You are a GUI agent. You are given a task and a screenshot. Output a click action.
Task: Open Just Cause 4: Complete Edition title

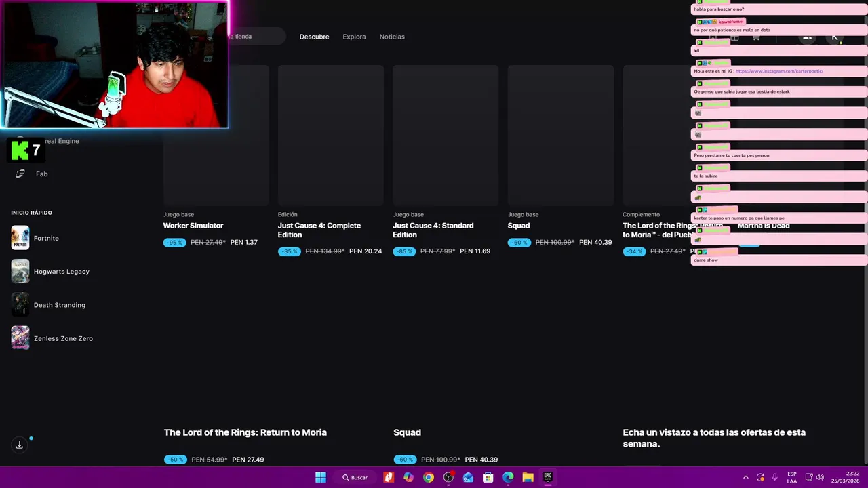319,230
